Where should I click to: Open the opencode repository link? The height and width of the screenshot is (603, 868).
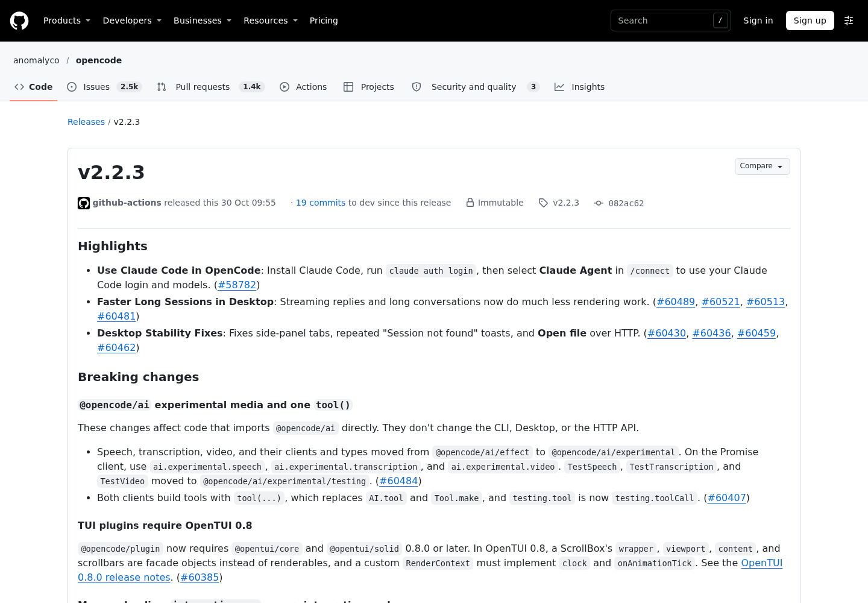pos(99,60)
